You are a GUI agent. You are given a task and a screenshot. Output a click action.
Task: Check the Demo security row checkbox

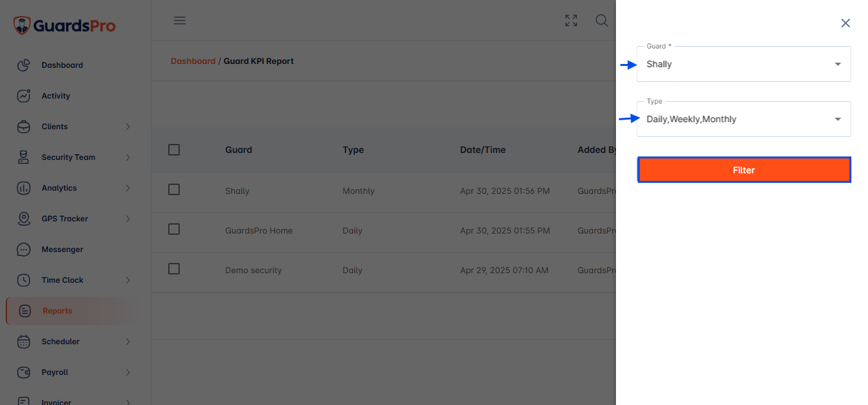(x=174, y=269)
